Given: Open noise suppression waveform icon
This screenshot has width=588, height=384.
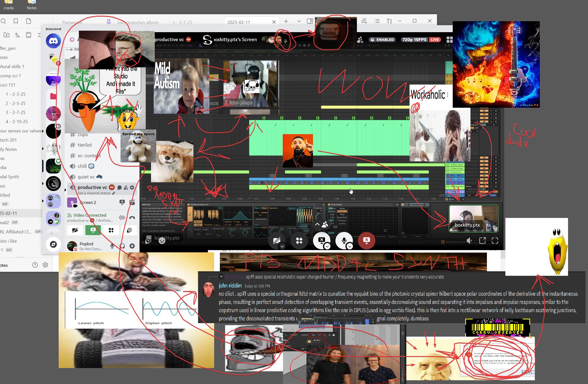Looking at the screenshot, I should [122, 218].
